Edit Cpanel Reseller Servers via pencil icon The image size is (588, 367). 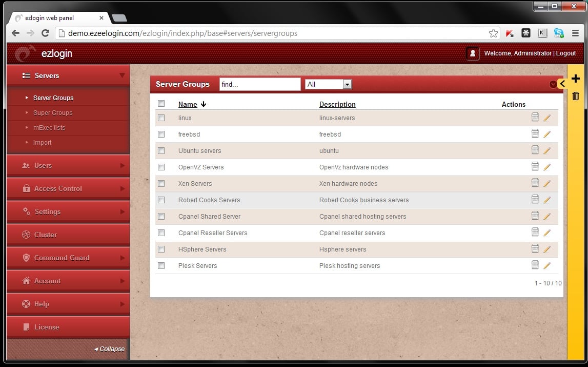tap(547, 233)
